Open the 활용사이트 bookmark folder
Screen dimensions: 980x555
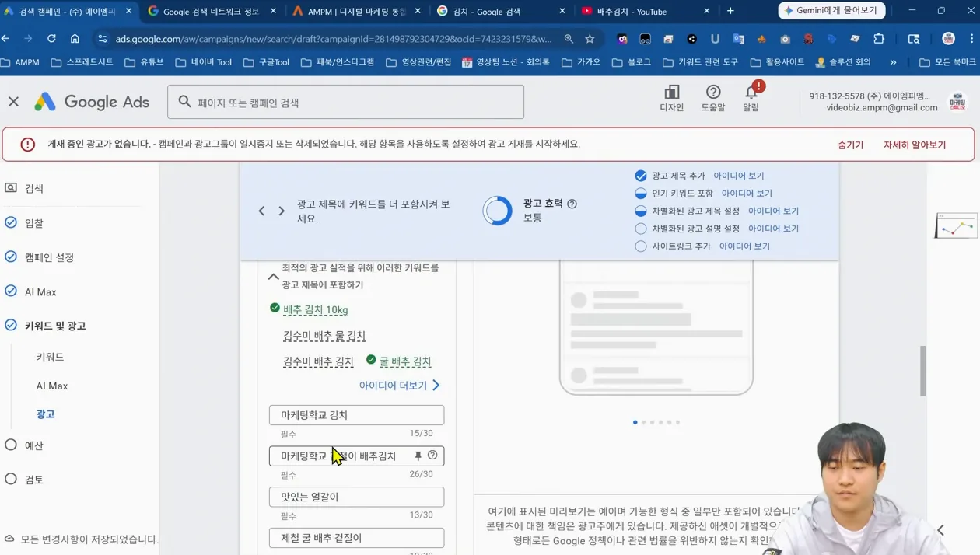pyautogui.click(x=776, y=61)
